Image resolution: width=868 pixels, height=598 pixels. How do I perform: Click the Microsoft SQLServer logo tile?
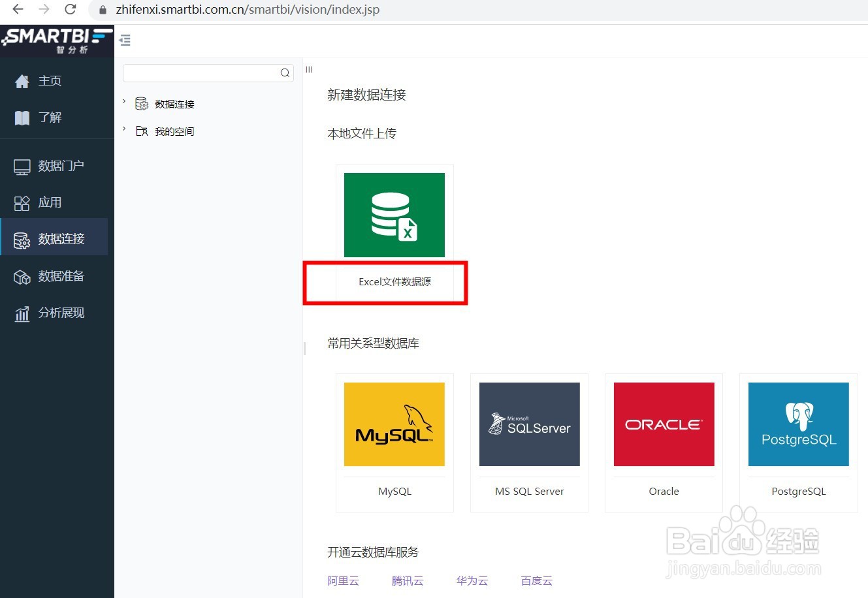click(x=530, y=424)
